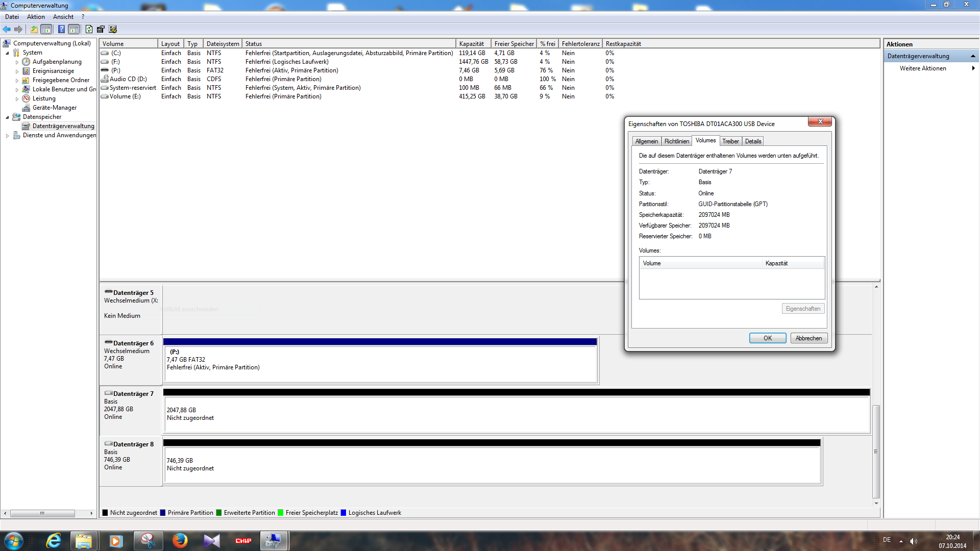980x551 pixels.
Task: Click the blue Help question mark icon
Action: tap(61, 29)
